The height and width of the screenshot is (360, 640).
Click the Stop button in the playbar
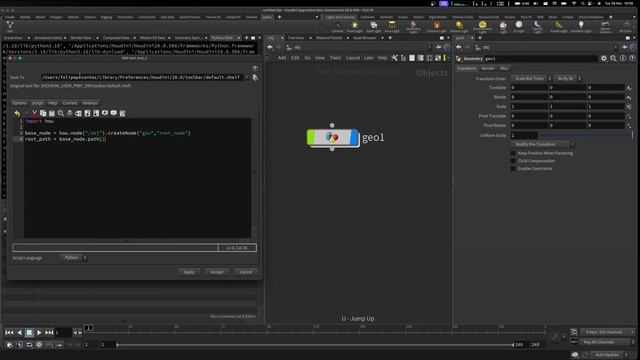[x=29, y=333]
